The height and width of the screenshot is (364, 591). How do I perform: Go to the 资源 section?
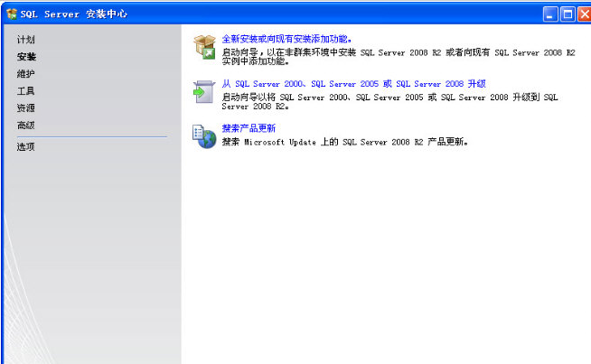[x=25, y=108]
